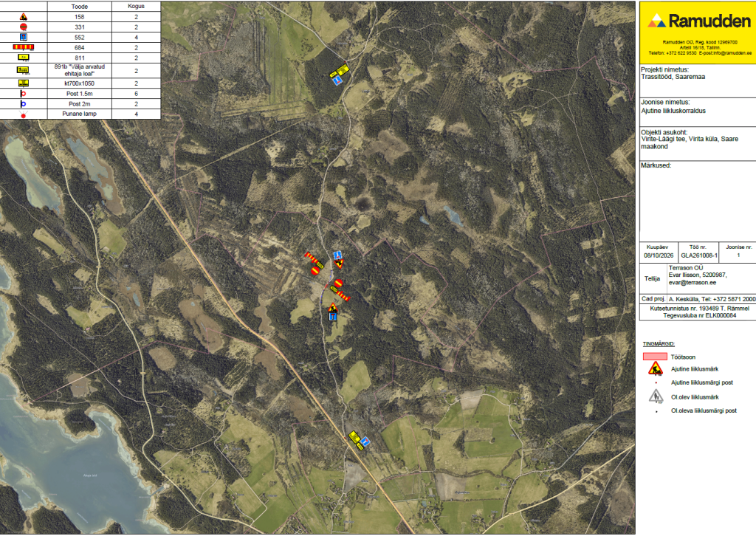
Task: Select the red no-entry 331 sign icon
Action: 23,27
